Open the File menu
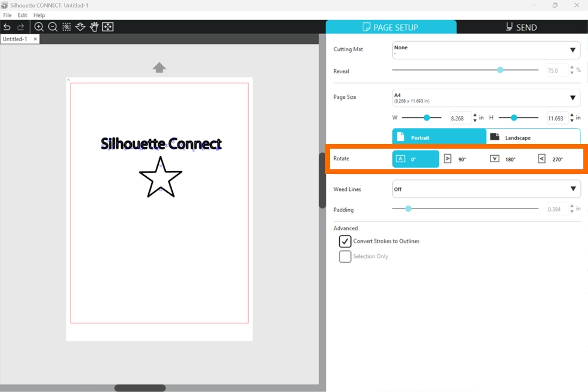This screenshot has width=588, height=392. point(8,15)
